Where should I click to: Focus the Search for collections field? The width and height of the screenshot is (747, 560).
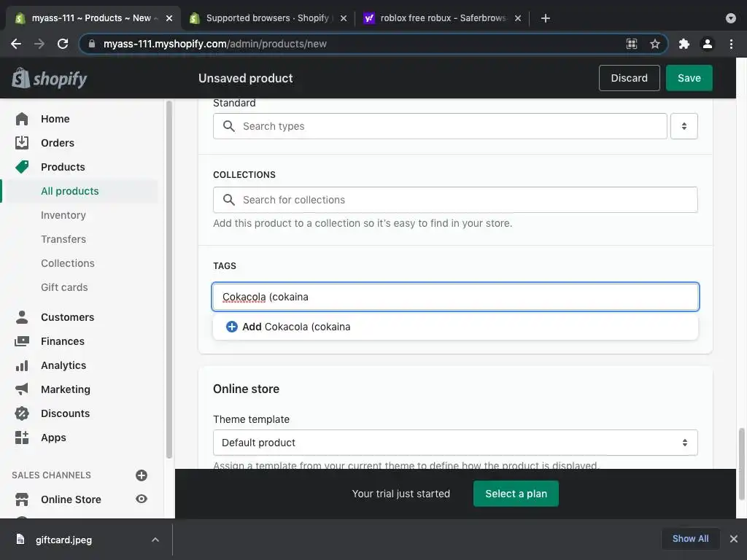455,200
